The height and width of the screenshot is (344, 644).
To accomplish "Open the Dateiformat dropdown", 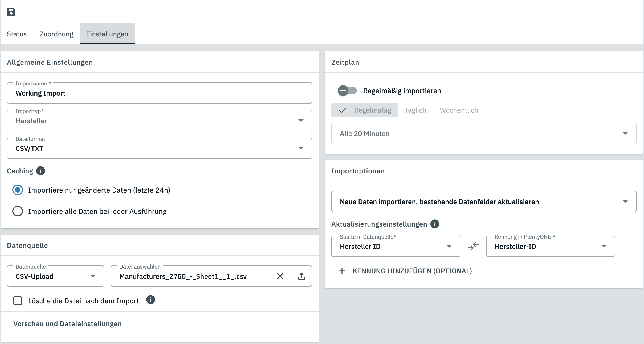I will 159,148.
